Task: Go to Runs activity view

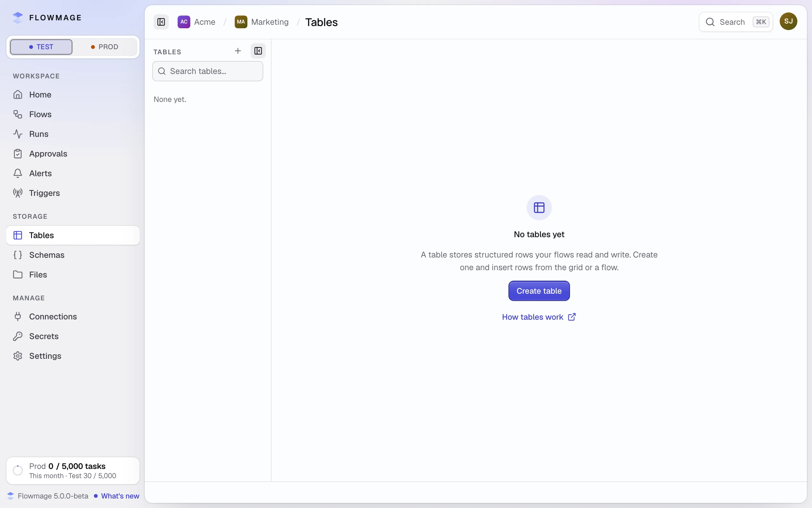Action: (x=73, y=134)
